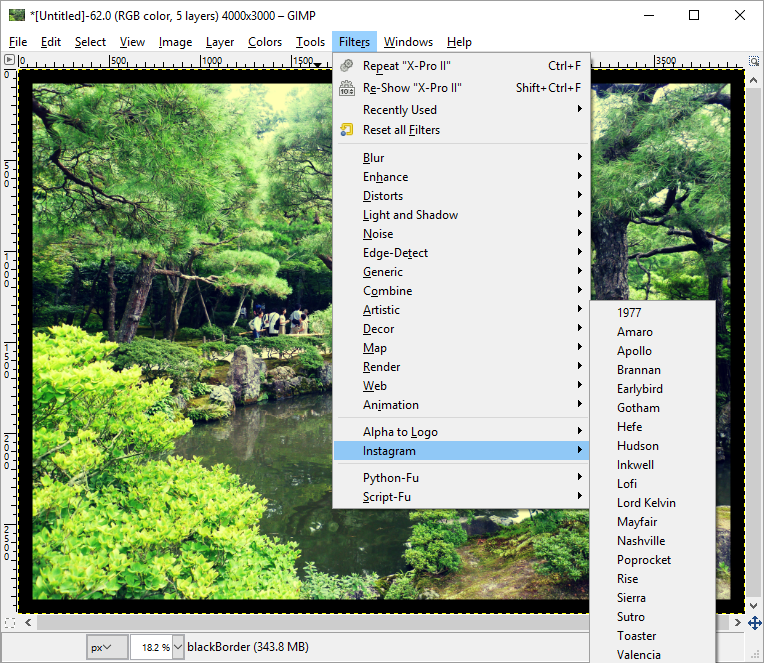Click the zoom percentage input field
764x663 pixels.
point(150,647)
